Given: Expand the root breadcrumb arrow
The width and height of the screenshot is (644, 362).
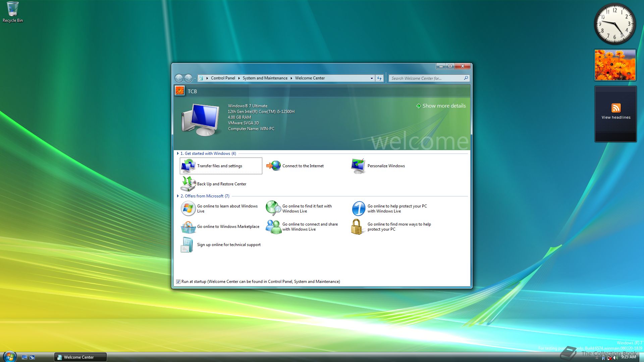Looking at the screenshot, I should 207,78.
